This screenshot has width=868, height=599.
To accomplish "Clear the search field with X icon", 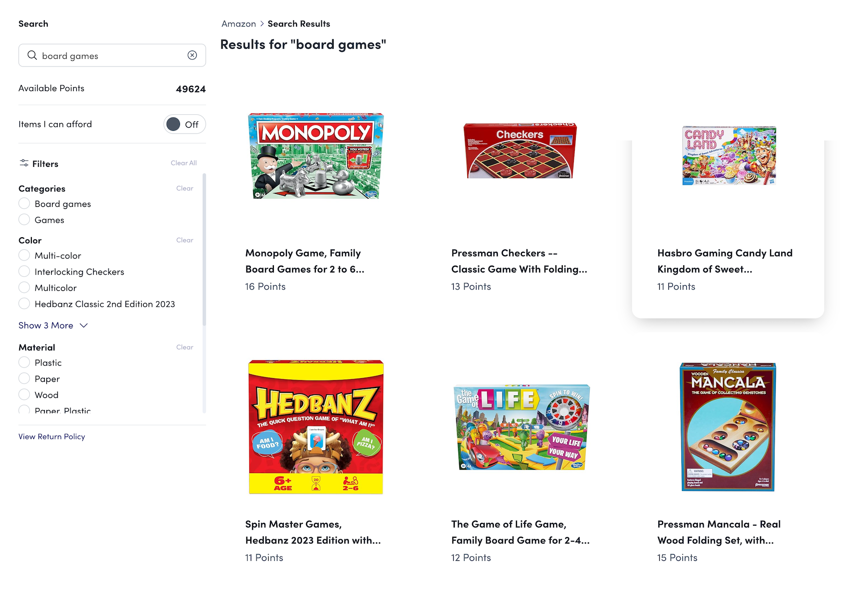I will point(192,55).
